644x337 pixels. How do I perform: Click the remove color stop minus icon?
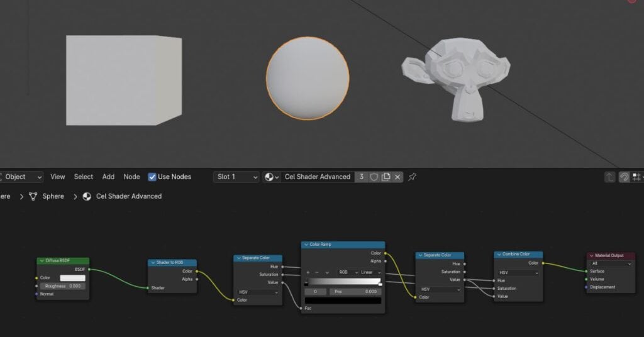click(x=317, y=272)
